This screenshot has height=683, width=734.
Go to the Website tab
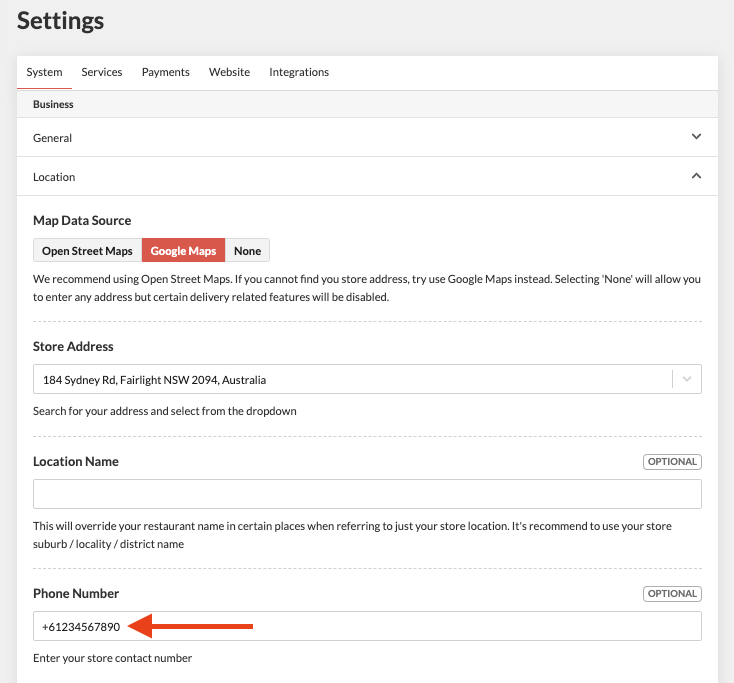(x=229, y=72)
